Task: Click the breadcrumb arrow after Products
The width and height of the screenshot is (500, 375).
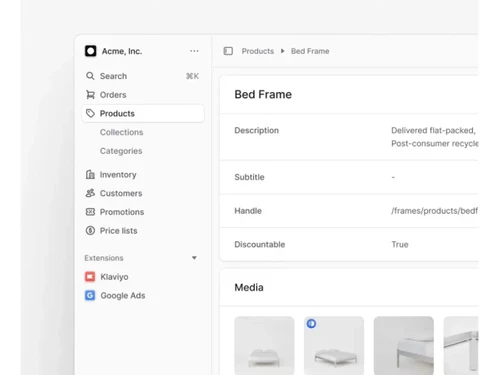Action: 282,51
